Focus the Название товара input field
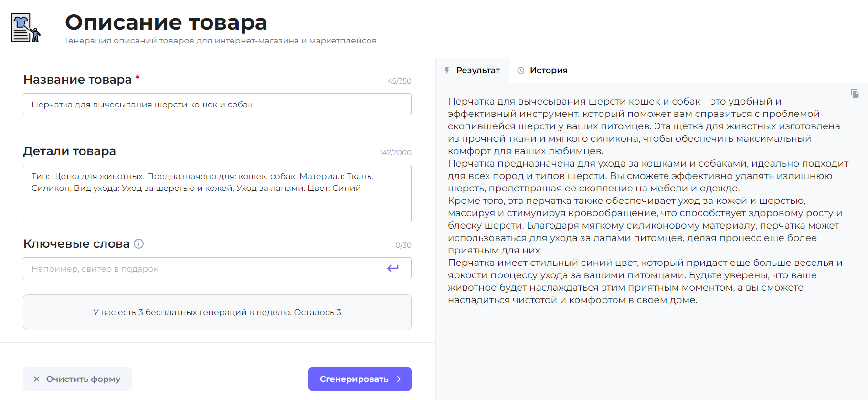This screenshot has height=400, width=868. [x=217, y=104]
